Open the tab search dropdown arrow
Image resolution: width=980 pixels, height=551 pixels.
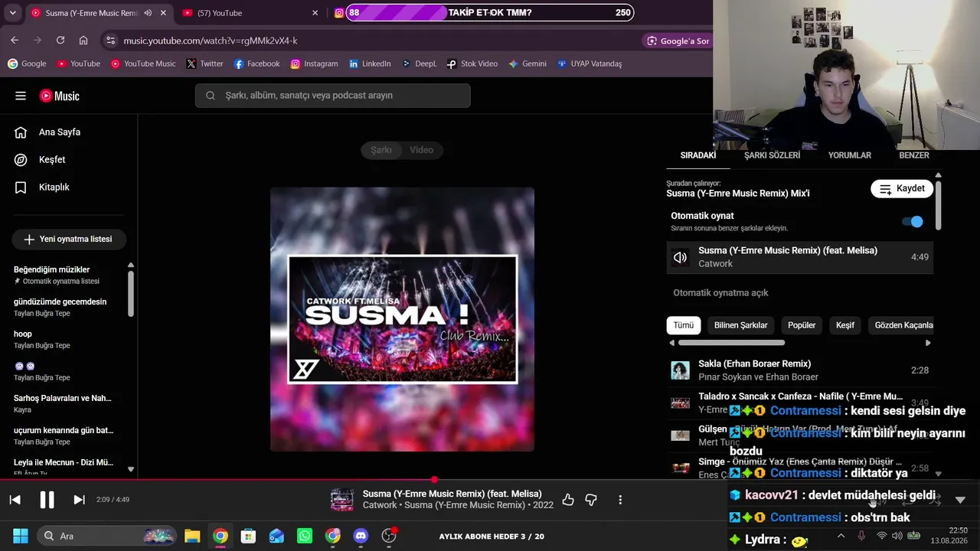[12, 13]
